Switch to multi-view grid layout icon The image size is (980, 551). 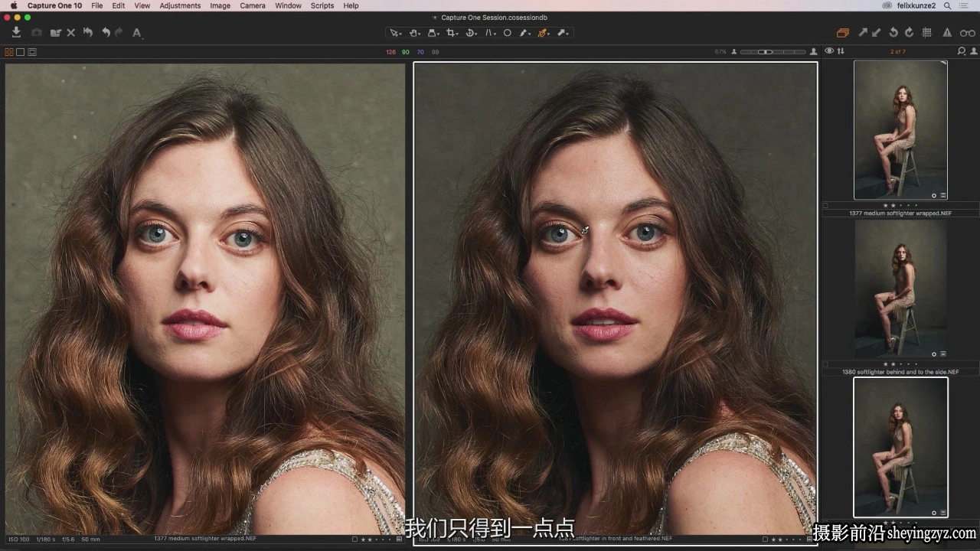9,52
